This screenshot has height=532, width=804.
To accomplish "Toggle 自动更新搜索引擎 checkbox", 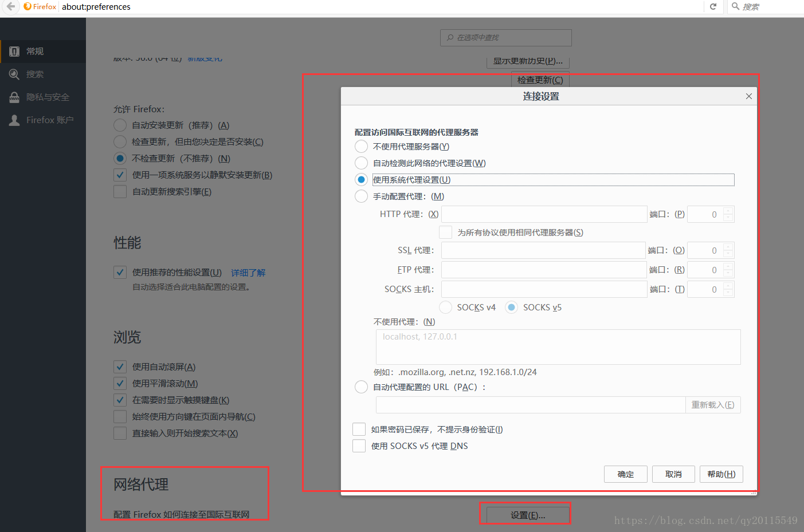I will (120, 192).
